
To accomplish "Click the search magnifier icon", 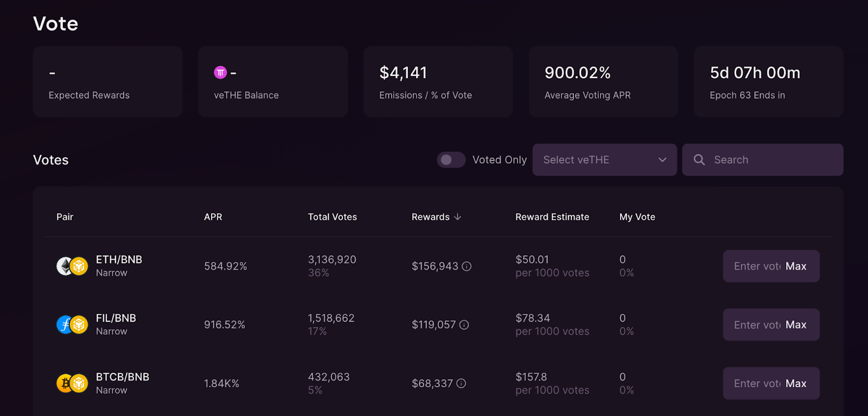I will tap(699, 160).
